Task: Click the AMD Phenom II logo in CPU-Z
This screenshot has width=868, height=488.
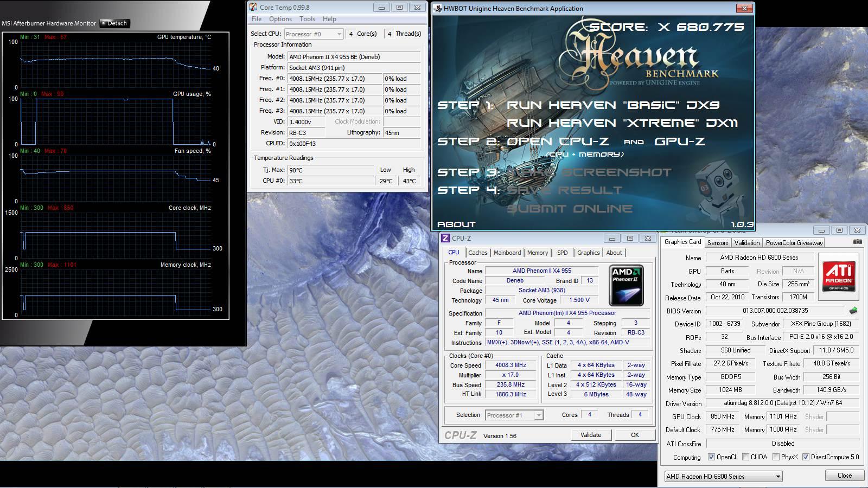Action: [627, 285]
